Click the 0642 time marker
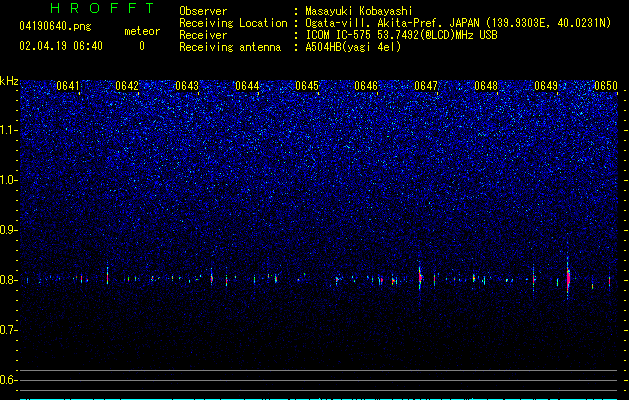 (127, 86)
